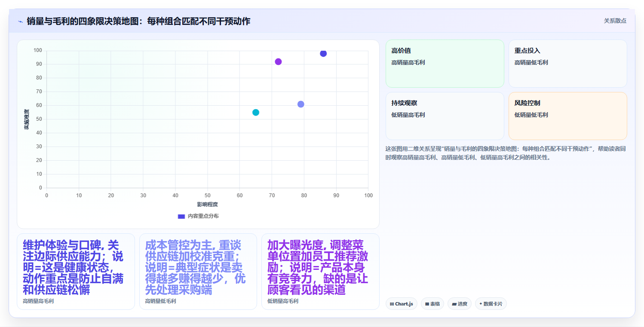This screenshot has height=327, width=644.
Task: Click the 内容重点分布 legend text
Action: [x=203, y=216]
